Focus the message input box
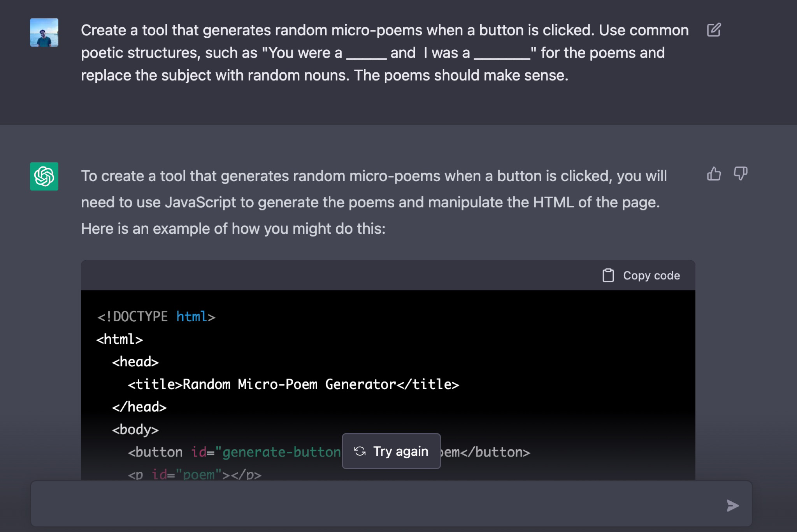Image resolution: width=797 pixels, height=532 pixels. pos(374,505)
